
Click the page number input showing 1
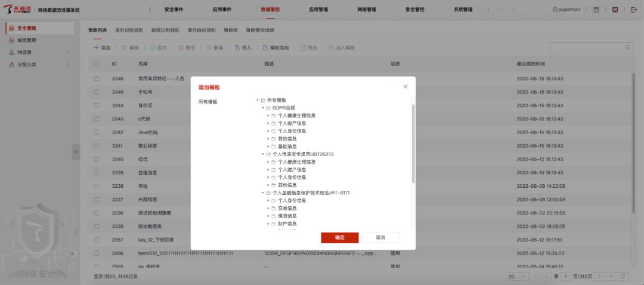pos(566,277)
